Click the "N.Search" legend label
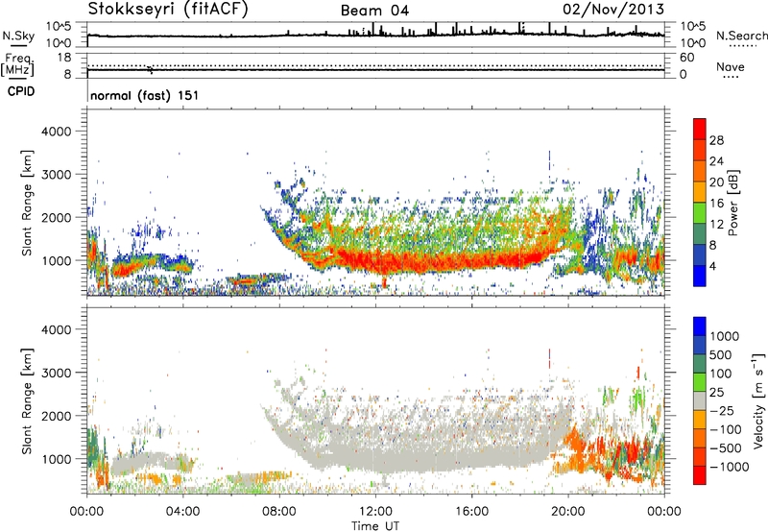 click(x=741, y=36)
